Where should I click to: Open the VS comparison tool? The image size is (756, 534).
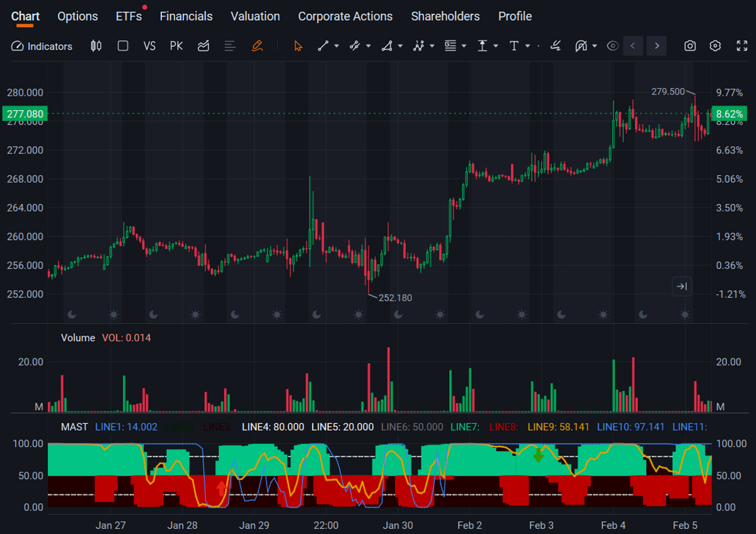click(x=149, y=46)
